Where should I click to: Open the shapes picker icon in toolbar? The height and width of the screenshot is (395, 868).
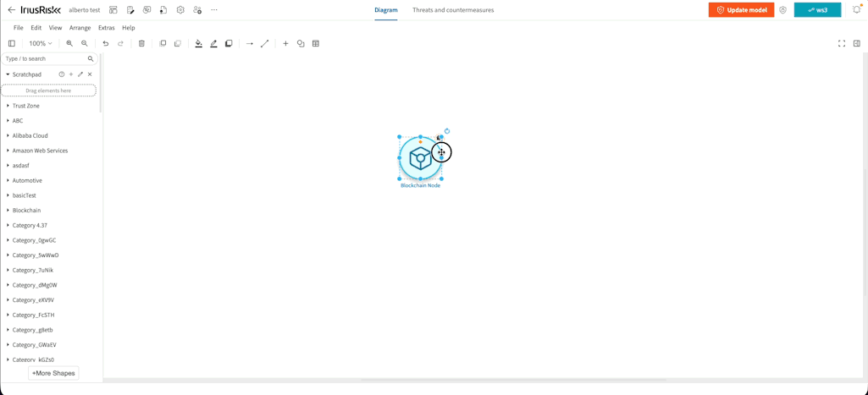(301, 43)
